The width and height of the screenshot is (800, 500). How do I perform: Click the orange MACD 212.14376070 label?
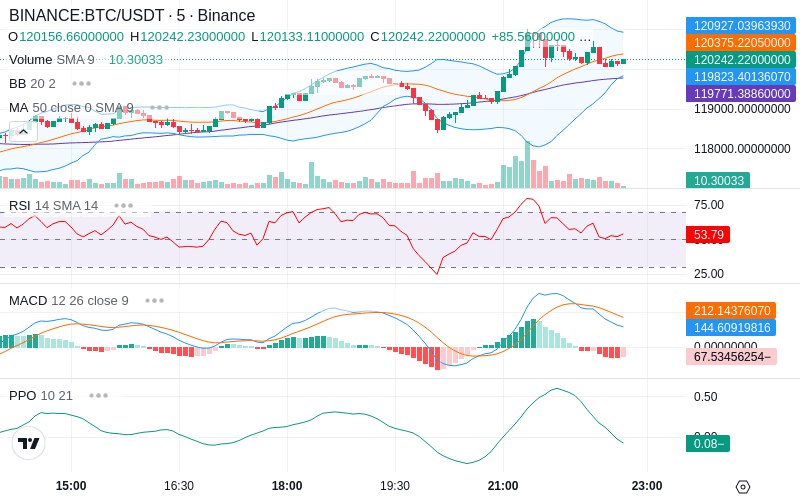[x=731, y=310]
